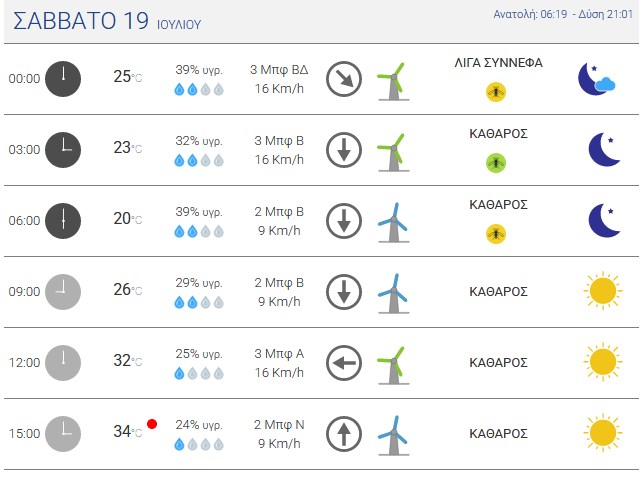Click the 00:00 dark clock icon
Viewport: 640px width, 480px height.
tap(63, 79)
